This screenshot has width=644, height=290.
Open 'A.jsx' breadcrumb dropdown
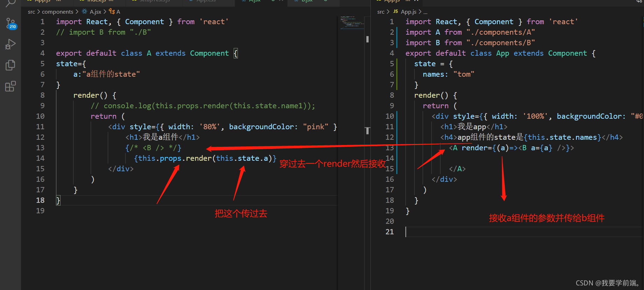[95, 12]
